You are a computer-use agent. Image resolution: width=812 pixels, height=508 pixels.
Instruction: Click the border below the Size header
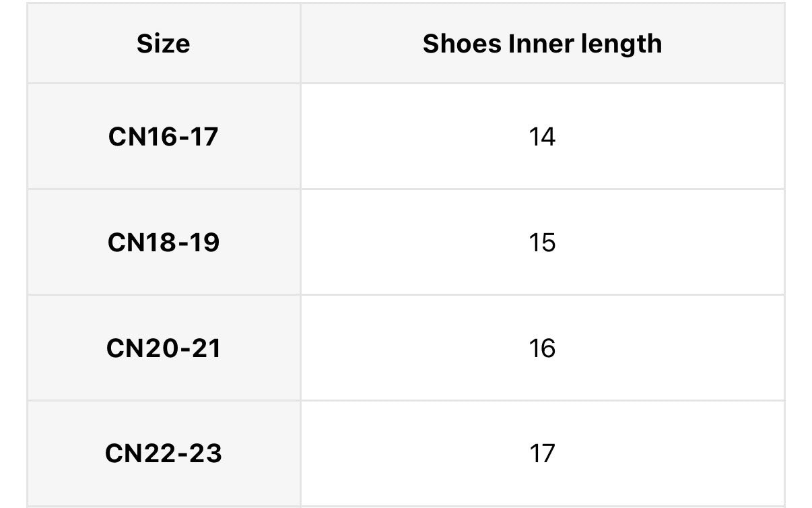pos(164,84)
